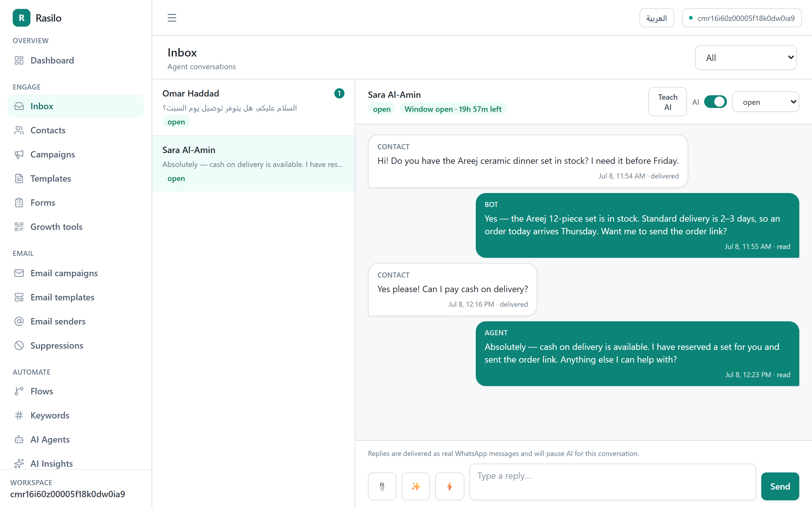Viewport: 812px width, 508px height.
Task: Open AI Insights in the sidebar
Action: (76, 464)
